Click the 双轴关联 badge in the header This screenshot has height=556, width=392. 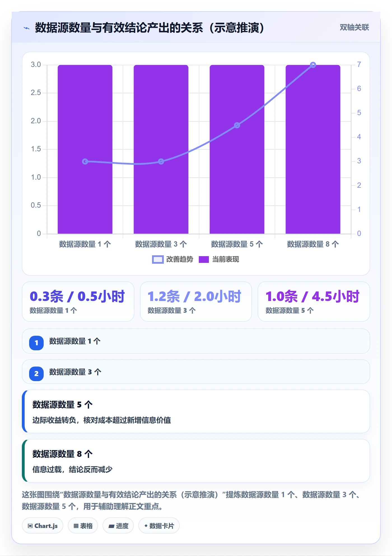(x=354, y=27)
